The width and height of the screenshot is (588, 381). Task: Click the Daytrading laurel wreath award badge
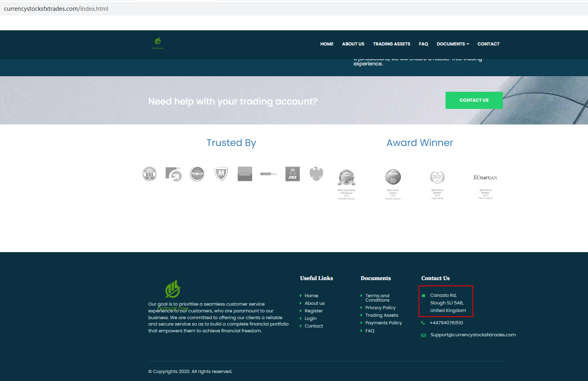click(438, 185)
